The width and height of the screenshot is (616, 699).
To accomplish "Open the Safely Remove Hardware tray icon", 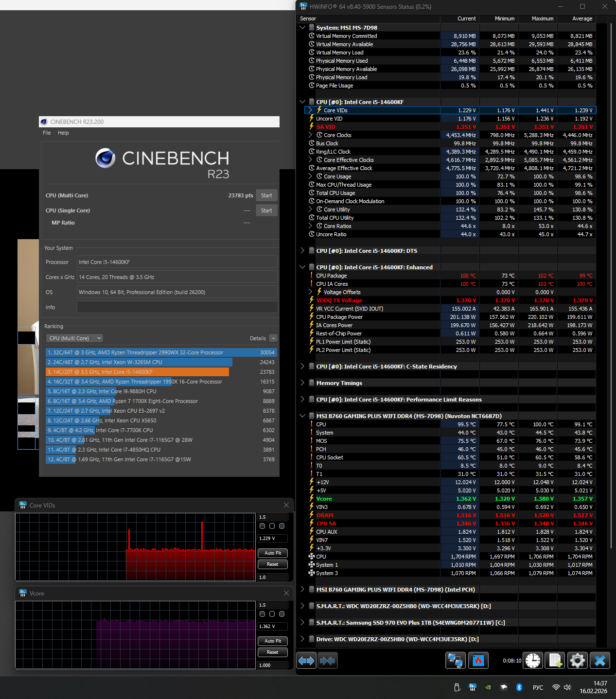I will click(x=457, y=687).
